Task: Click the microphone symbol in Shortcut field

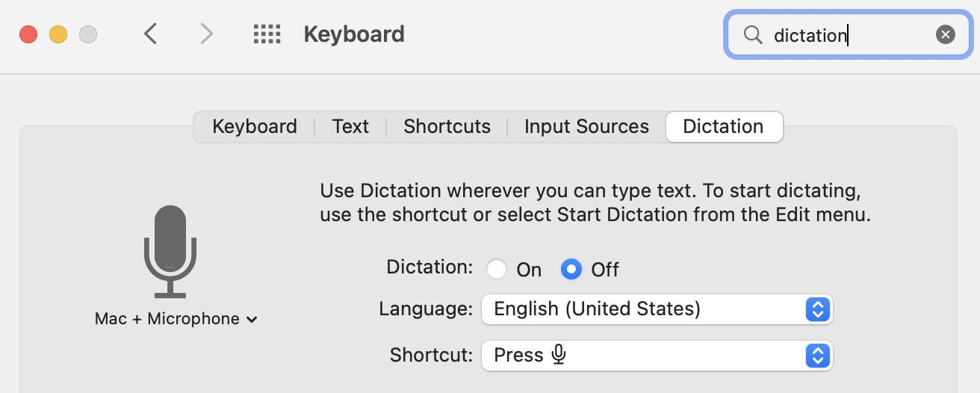Action: (559, 354)
